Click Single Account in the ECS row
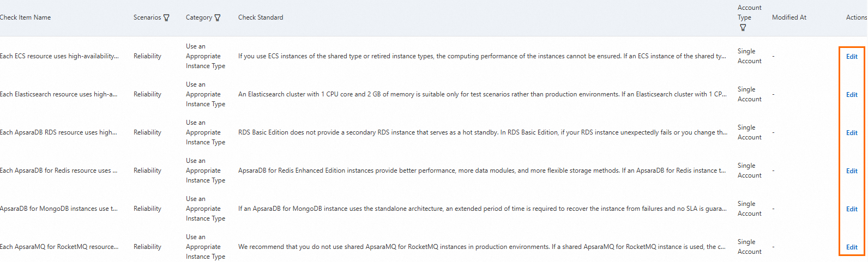 coord(749,56)
